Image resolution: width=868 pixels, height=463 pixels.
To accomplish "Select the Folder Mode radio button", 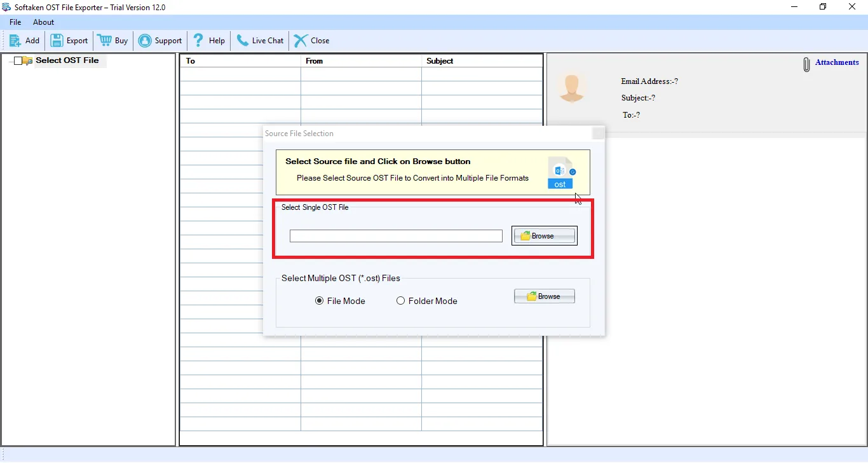I will point(401,301).
